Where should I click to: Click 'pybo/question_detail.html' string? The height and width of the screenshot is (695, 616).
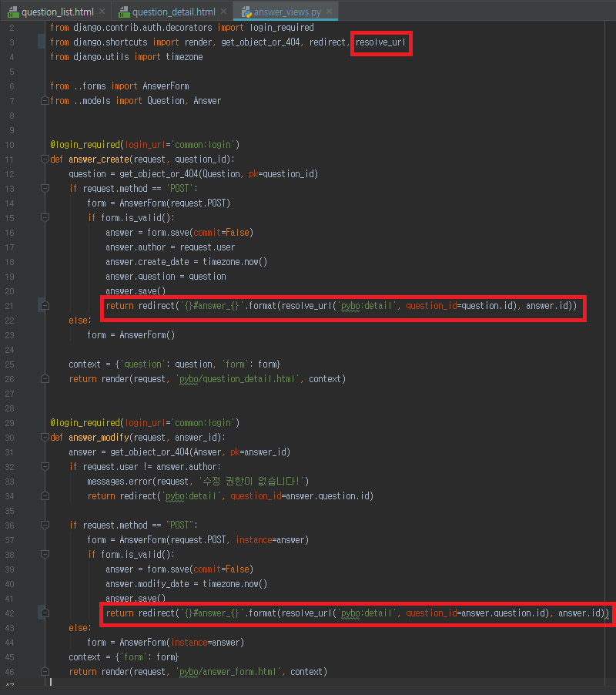point(236,379)
